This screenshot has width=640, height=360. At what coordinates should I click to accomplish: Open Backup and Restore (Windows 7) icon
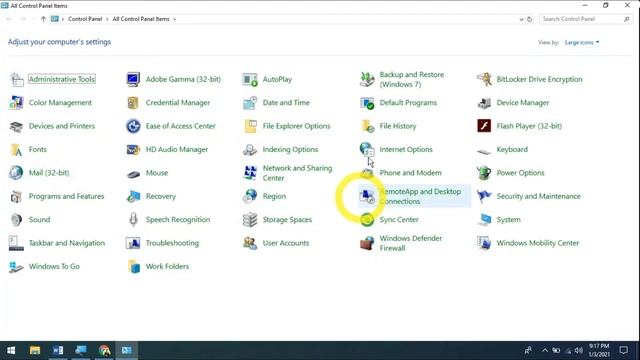[x=367, y=79]
